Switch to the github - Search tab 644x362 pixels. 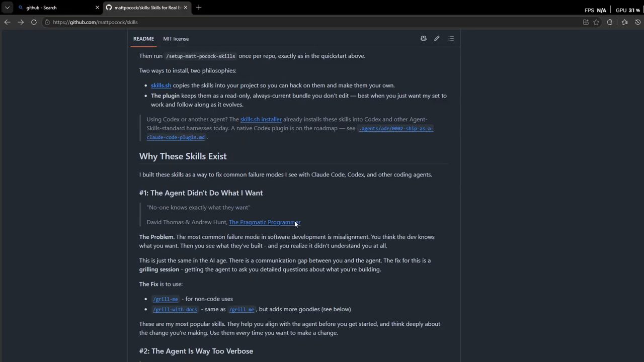(58, 8)
